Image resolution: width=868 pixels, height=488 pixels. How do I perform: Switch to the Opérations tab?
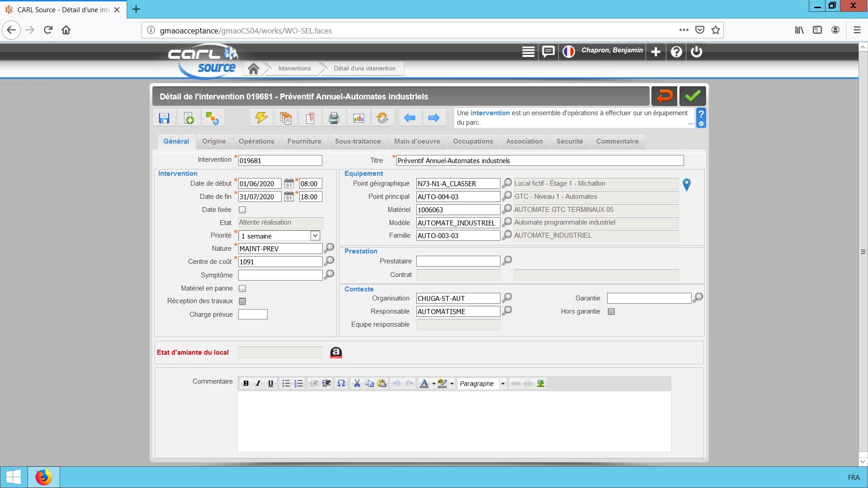coord(256,141)
